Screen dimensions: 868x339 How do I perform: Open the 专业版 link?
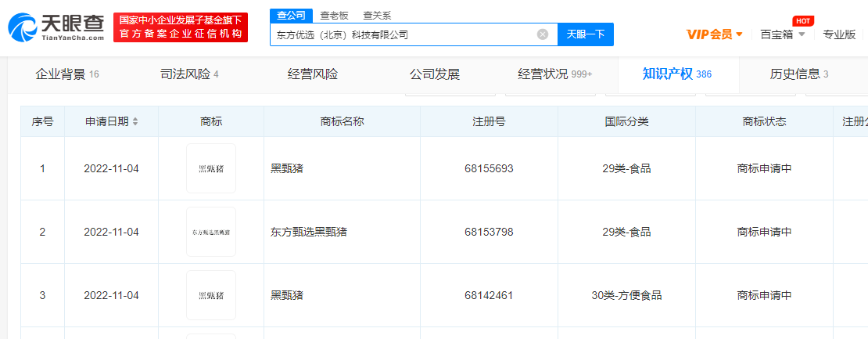(x=839, y=34)
